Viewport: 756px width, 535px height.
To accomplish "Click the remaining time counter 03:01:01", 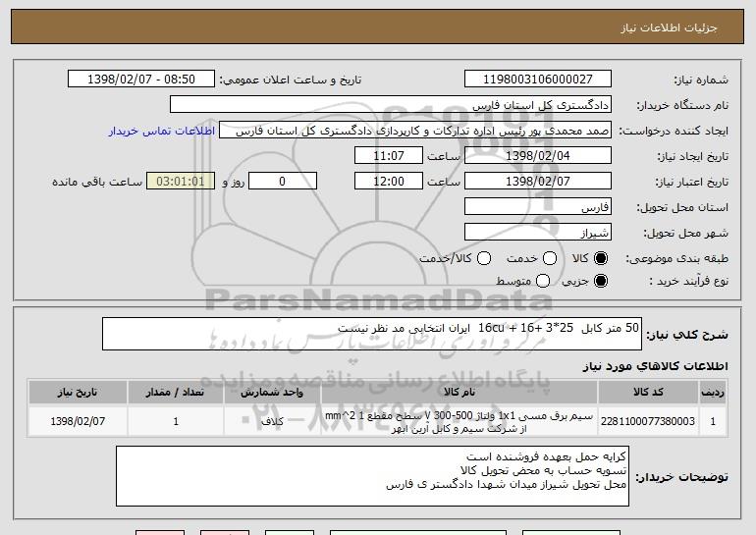I will click(x=181, y=182).
